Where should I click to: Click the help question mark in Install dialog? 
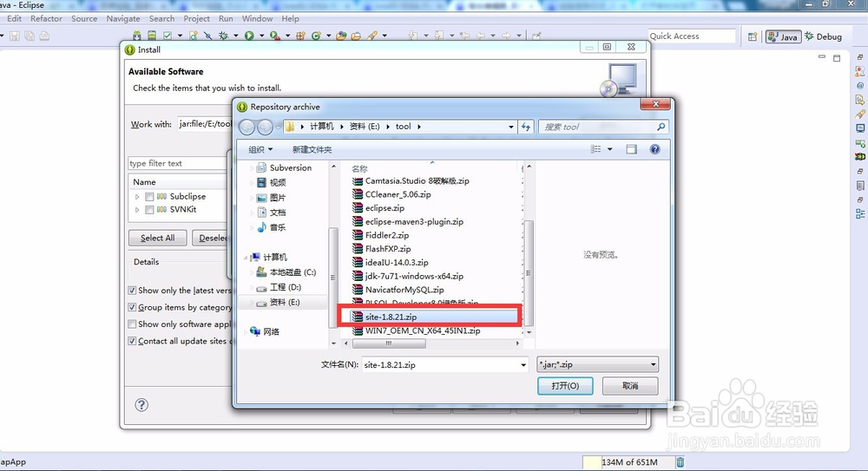(x=141, y=404)
